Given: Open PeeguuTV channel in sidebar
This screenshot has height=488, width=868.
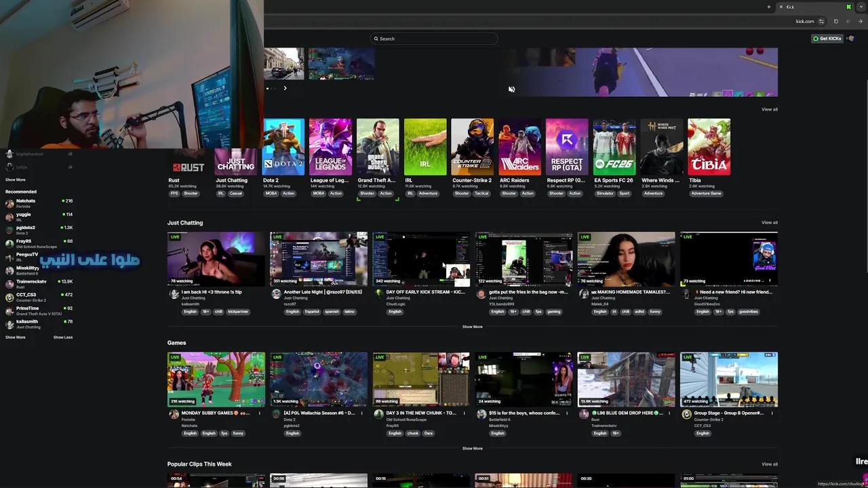Looking at the screenshot, I should click(x=39, y=257).
